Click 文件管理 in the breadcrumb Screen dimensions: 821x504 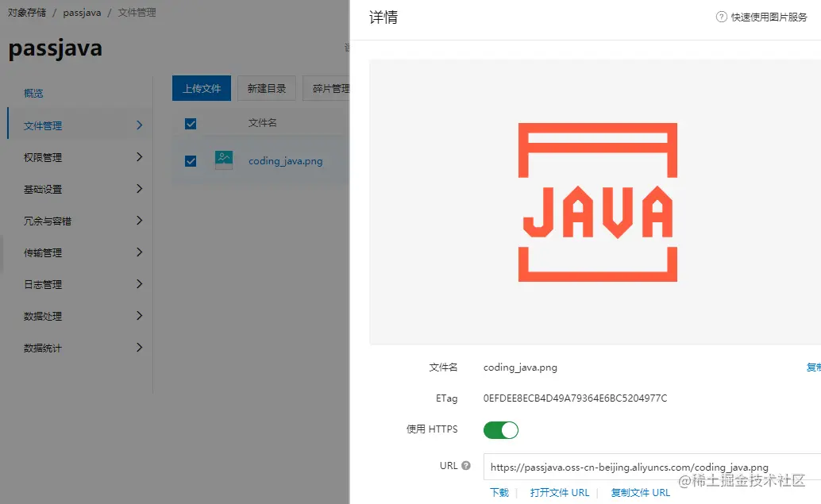[x=137, y=12]
